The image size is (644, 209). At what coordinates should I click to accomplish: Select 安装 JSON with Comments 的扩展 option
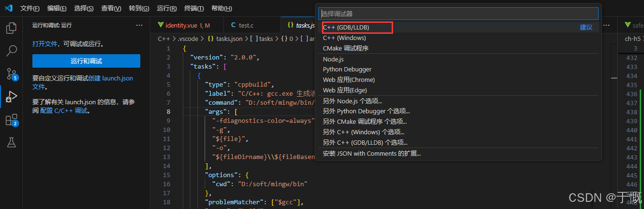tap(372, 154)
